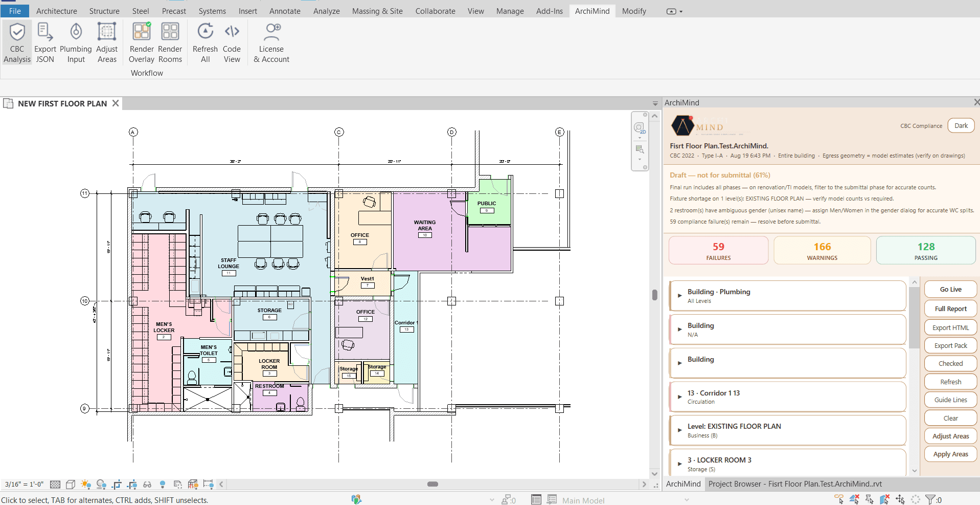980x505 pixels.
Task: Close the NEW FIRST FLOOR PLAN view tab
Action: [116, 103]
